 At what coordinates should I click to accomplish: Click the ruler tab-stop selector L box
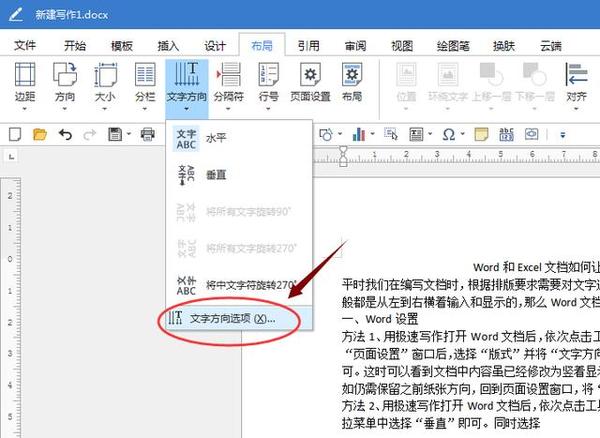click(x=12, y=156)
